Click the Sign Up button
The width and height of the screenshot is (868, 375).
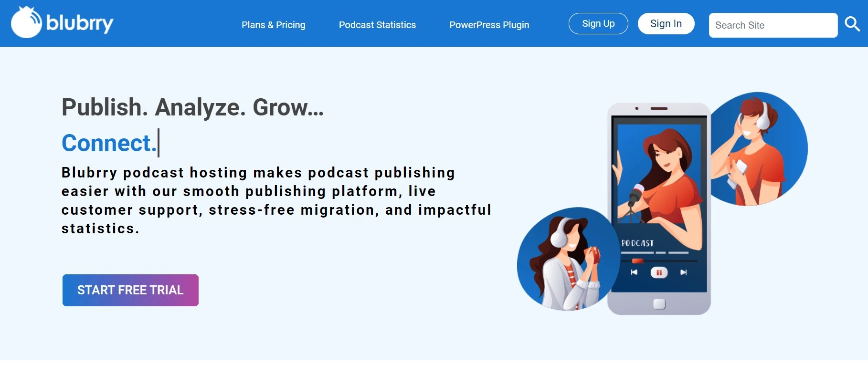coord(598,23)
